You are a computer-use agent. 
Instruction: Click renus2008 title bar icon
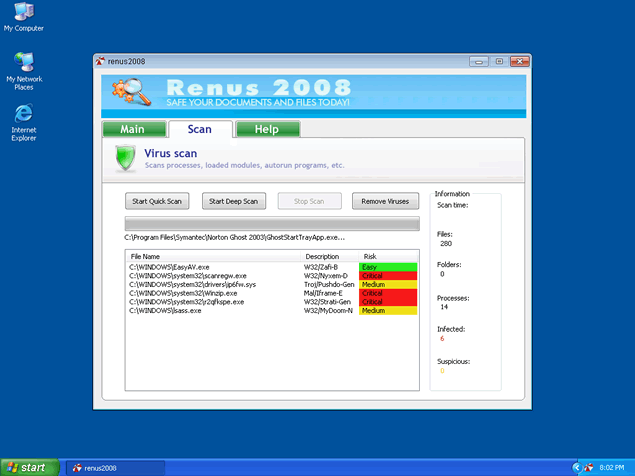[100, 61]
